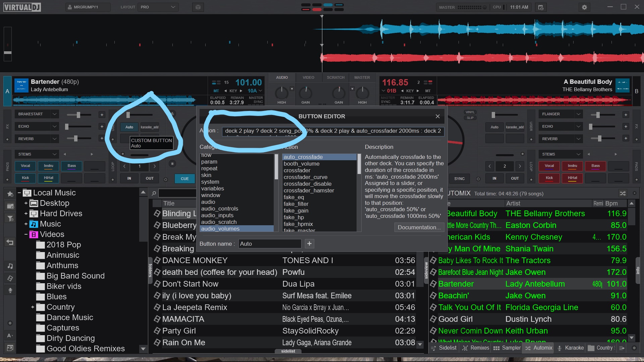Image resolution: width=644 pixels, height=362 pixels.
Task: Click the karaoke_add custom button on deck A
Action: coord(150,127)
